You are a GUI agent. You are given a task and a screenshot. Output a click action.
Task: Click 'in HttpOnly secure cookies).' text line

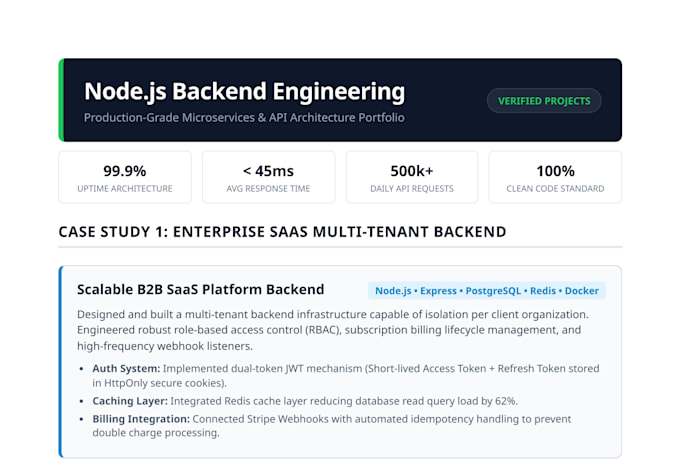pyautogui.click(x=160, y=383)
